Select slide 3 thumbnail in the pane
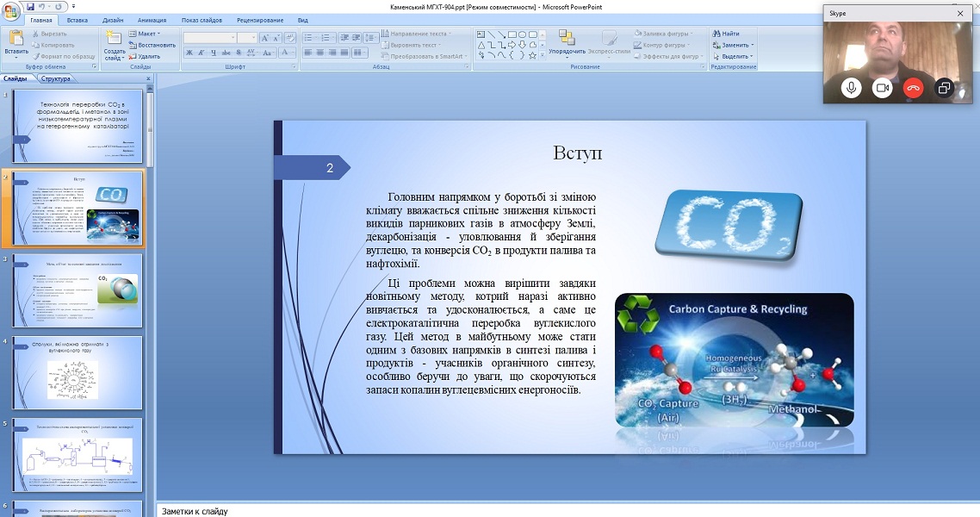Image resolution: width=980 pixels, height=517 pixels. (x=78, y=290)
